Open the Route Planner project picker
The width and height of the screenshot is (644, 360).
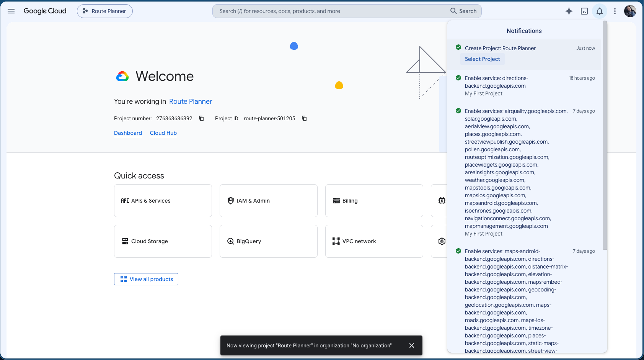(105, 11)
